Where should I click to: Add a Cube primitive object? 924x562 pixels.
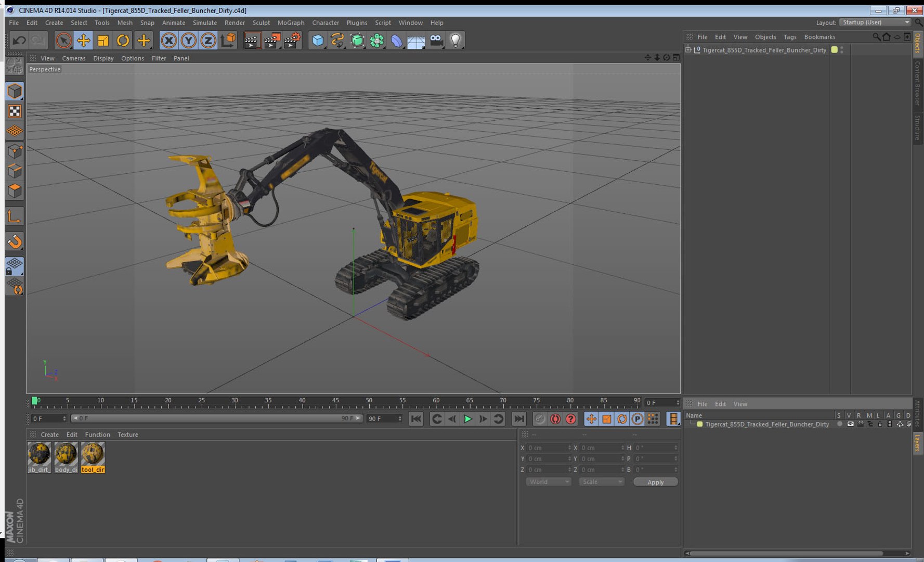(318, 40)
